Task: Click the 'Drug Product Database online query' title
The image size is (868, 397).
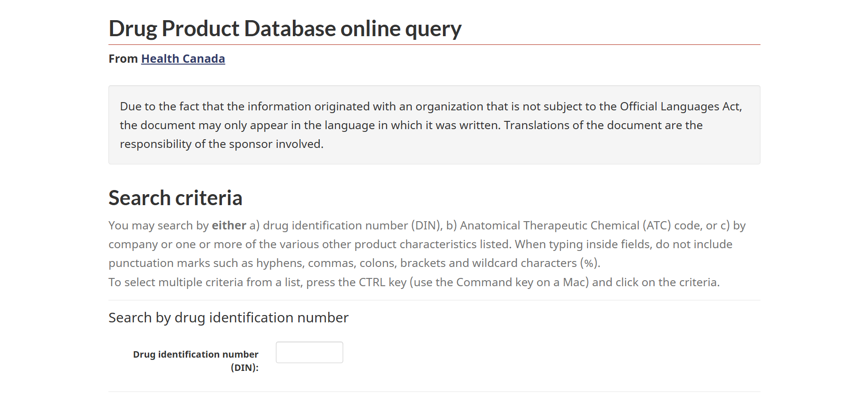Action: 285,28
